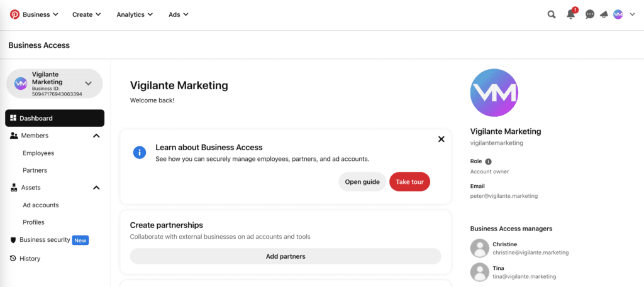This screenshot has width=644, height=287.
Task: Open the Analytics dropdown menu
Action: pos(135,14)
